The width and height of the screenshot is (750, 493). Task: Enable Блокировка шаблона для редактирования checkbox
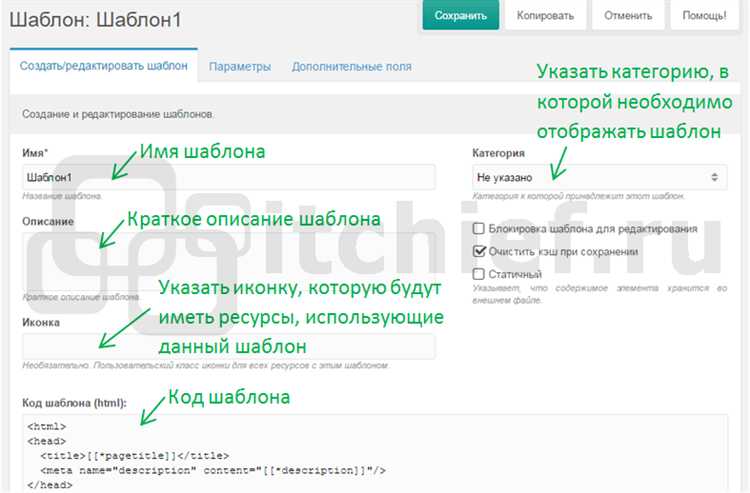point(478,229)
